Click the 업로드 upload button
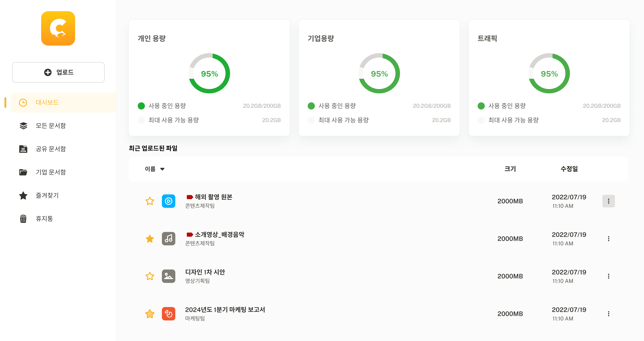This screenshot has width=644, height=341. [58, 72]
